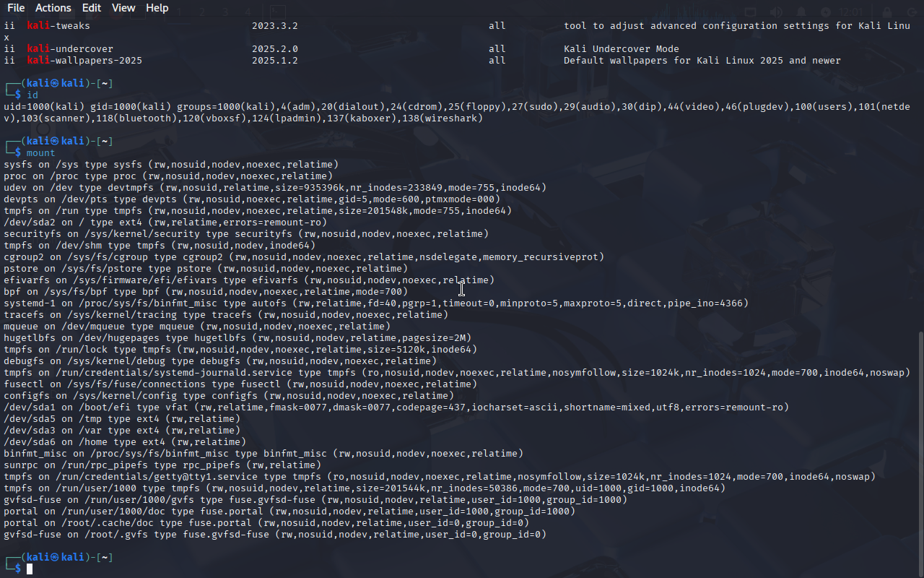Click the 'systemd-1 on /proc/sys/fs/binfmt_misc' line

point(376,303)
